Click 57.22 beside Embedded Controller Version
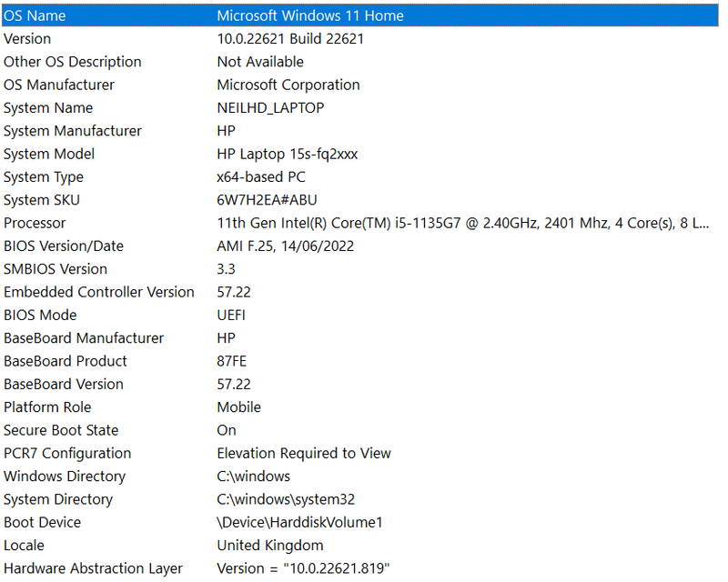Image resolution: width=728 pixels, height=582 pixels. point(234,293)
